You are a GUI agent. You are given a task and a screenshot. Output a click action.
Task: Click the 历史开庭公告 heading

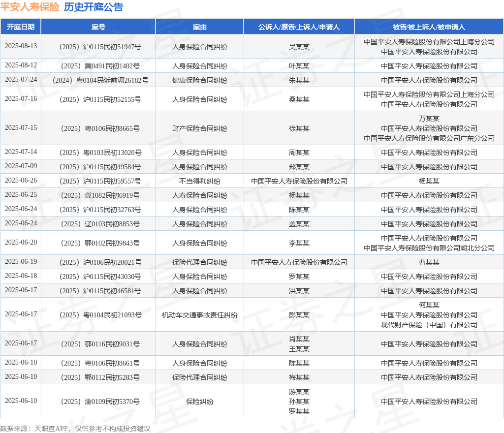[94, 7]
